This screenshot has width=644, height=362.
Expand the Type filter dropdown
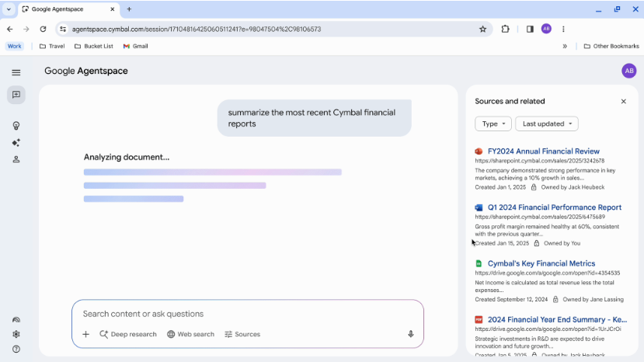[493, 124]
